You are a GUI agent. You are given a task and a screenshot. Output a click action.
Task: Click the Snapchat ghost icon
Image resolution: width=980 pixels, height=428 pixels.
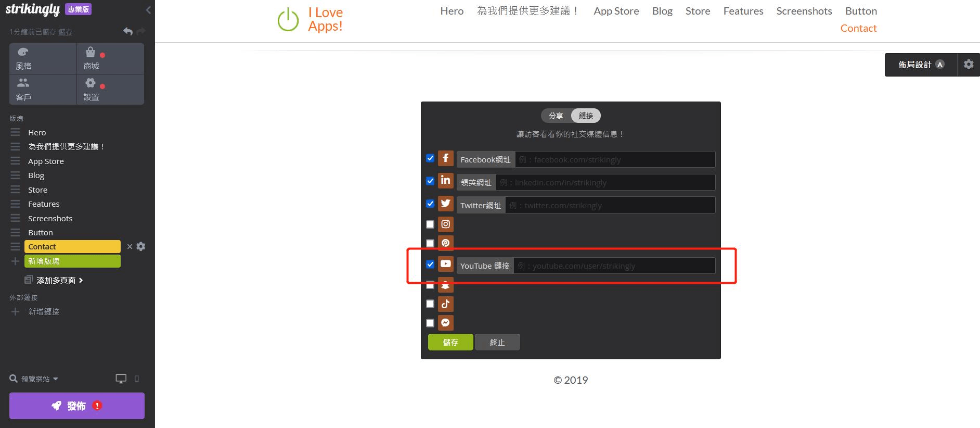pyautogui.click(x=446, y=285)
